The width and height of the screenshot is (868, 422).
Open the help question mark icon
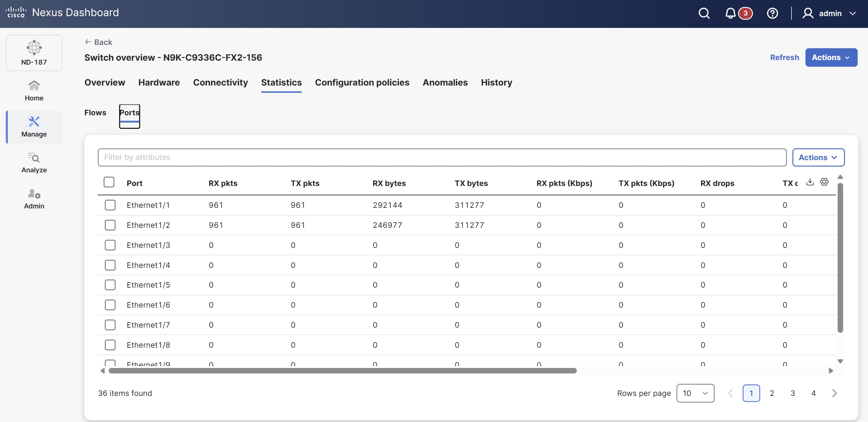point(772,13)
